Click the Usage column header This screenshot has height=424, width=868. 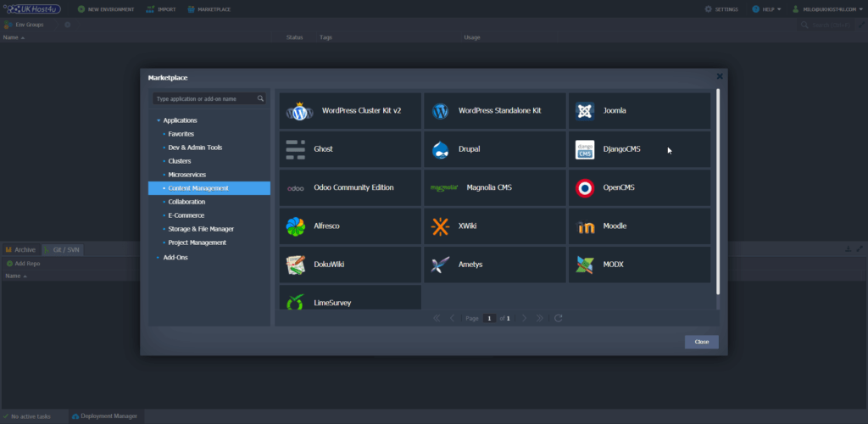click(x=472, y=37)
